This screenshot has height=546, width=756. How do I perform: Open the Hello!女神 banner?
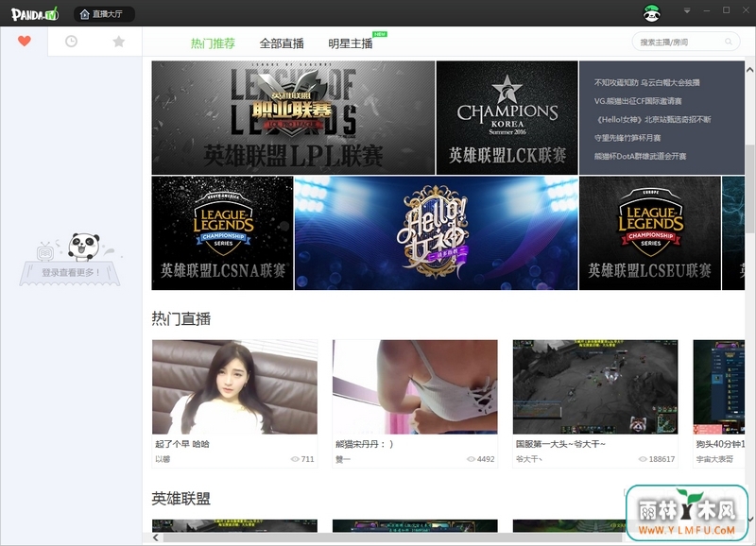[437, 232]
